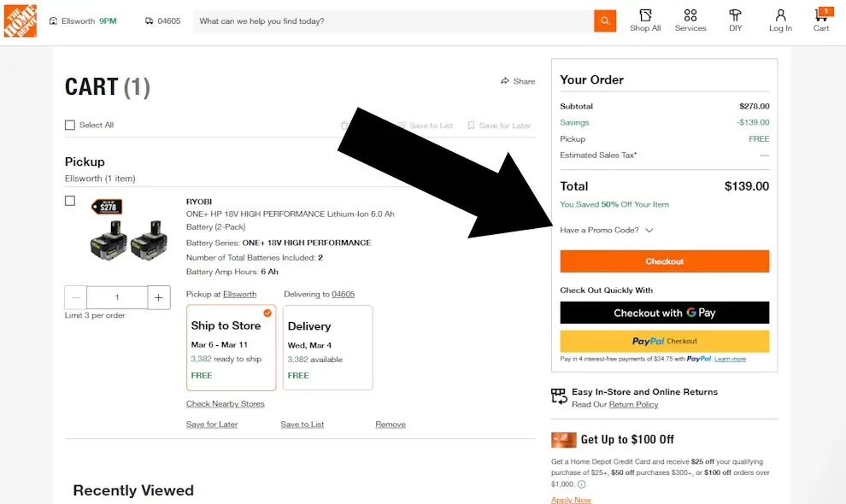This screenshot has height=504, width=846.
Task: Click 'You Saved 50% Off Your Item' text
Action: [614, 204]
